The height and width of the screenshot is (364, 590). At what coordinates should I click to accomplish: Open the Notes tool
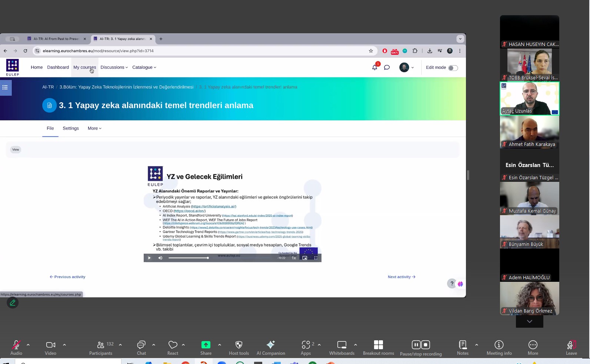click(463, 347)
